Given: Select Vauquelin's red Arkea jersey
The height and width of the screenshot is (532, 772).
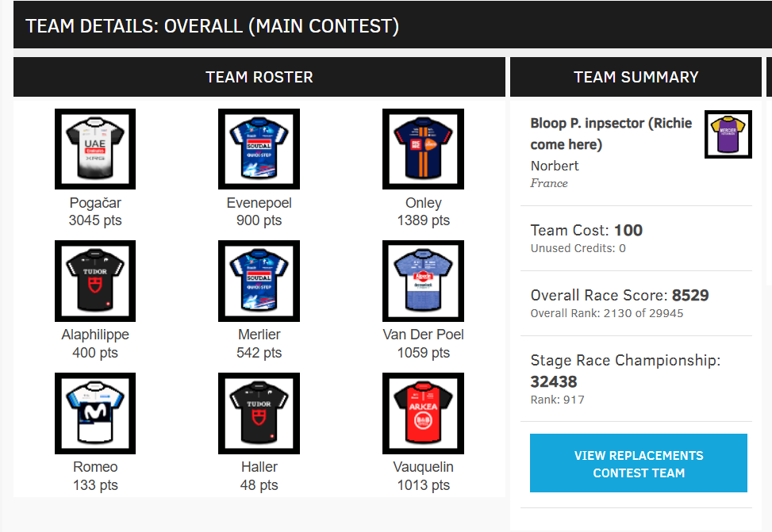Looking at the screenshot, I should coord(423,413).
